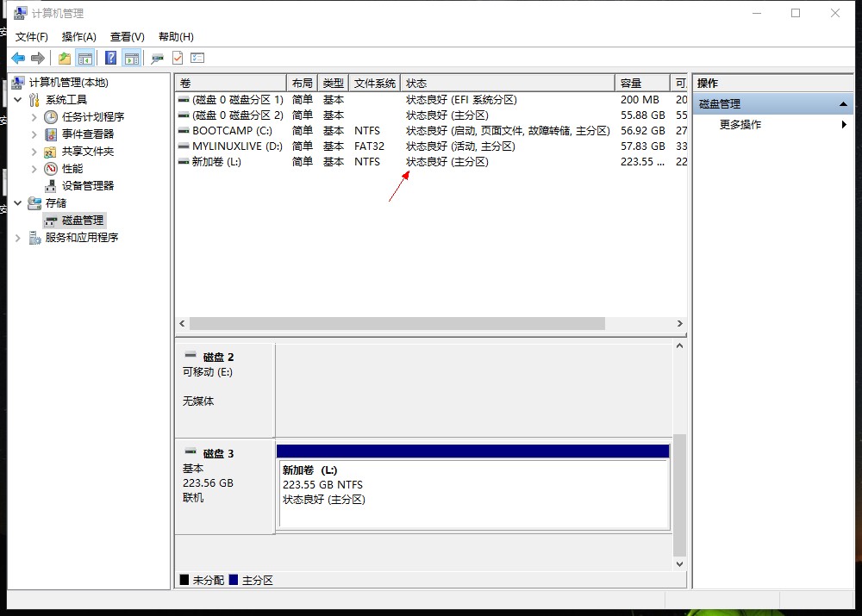This screenshot has width=862, height=616.
Task: Select 服务和应用程序 tree node
Action: point(81,238)
